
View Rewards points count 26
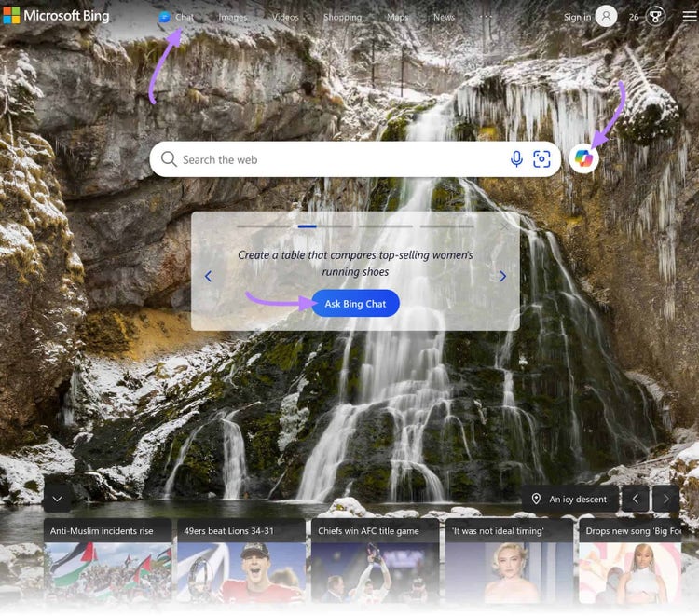[x=634, y=17]
